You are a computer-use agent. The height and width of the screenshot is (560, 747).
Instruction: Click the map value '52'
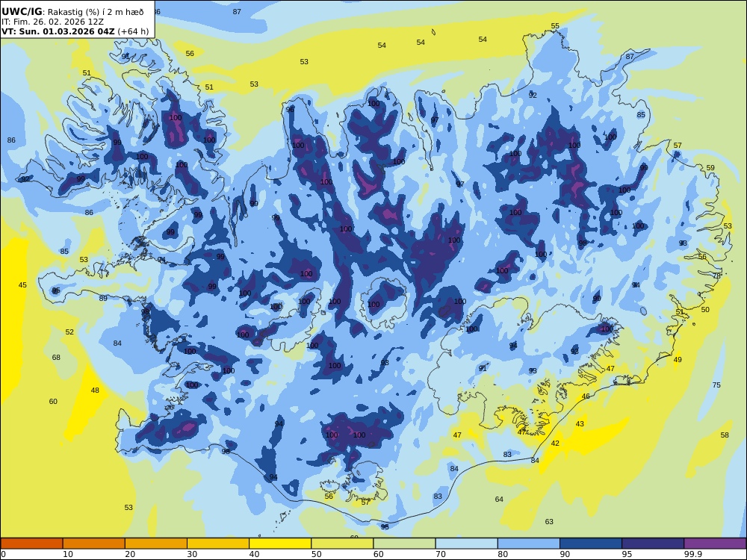coord(69,332)
